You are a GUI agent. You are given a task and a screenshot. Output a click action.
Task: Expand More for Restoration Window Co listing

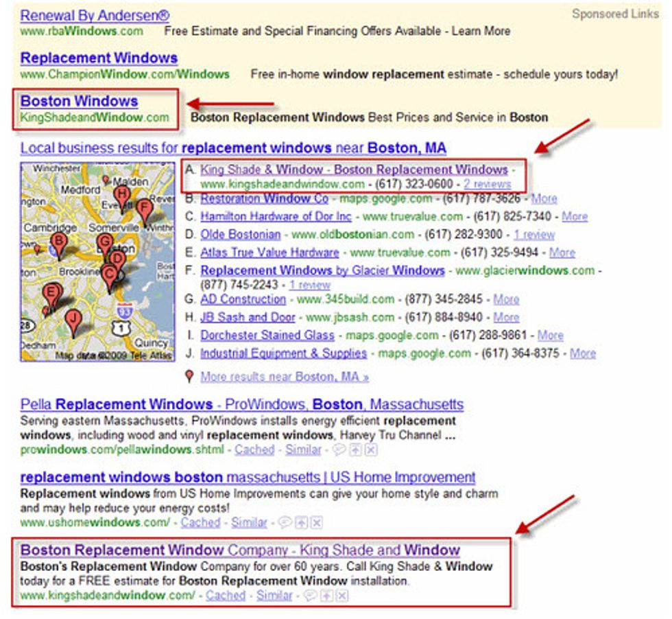point(544,198)
